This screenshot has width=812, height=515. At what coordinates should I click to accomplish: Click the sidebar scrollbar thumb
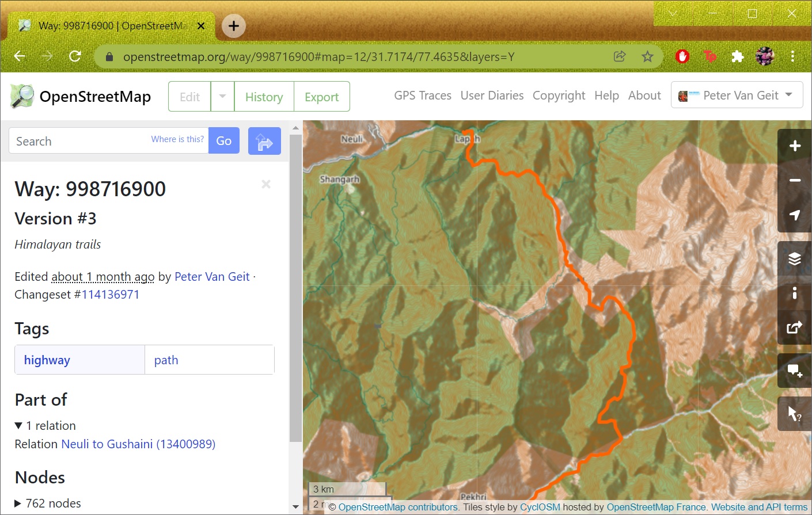pos(295,288)
